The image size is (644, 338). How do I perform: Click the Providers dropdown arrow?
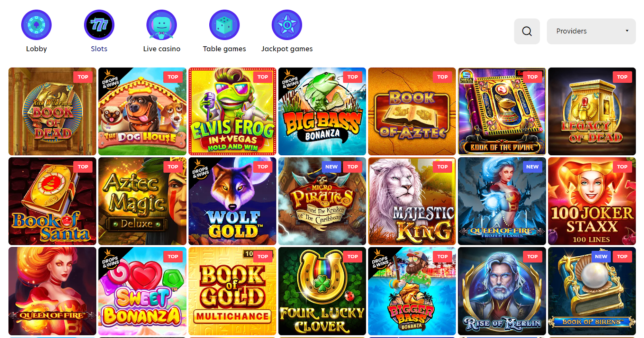tap(627, 31)
